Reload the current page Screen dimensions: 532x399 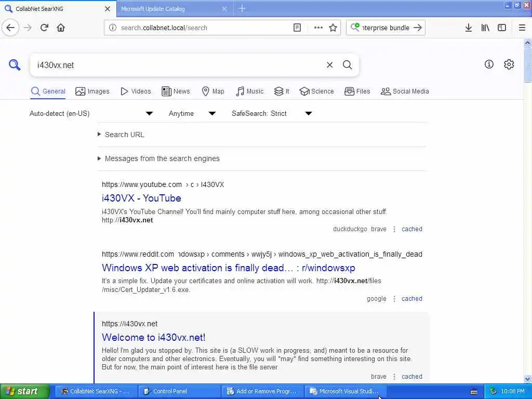44,28
